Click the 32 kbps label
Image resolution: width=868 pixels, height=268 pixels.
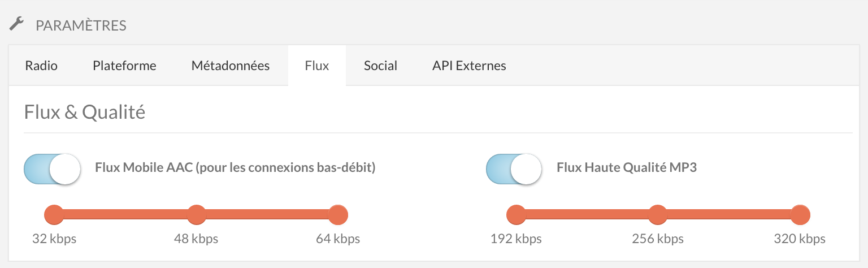54,239
